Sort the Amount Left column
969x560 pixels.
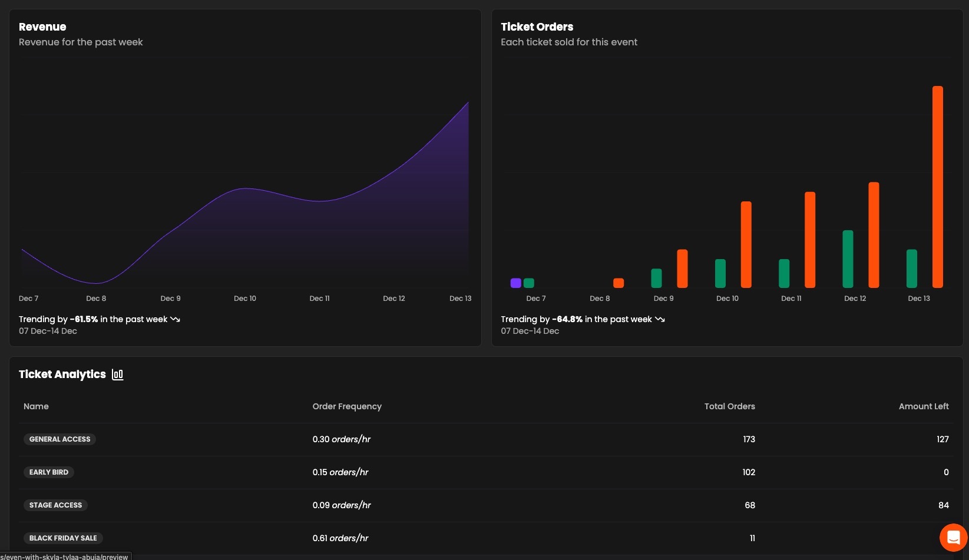coord(923,406)
